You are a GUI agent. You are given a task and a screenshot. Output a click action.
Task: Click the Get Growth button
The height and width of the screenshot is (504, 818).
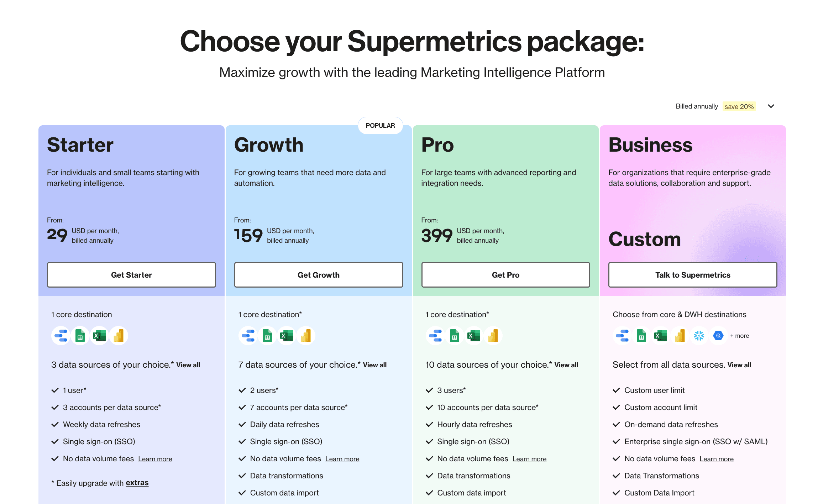coord(319,275)
